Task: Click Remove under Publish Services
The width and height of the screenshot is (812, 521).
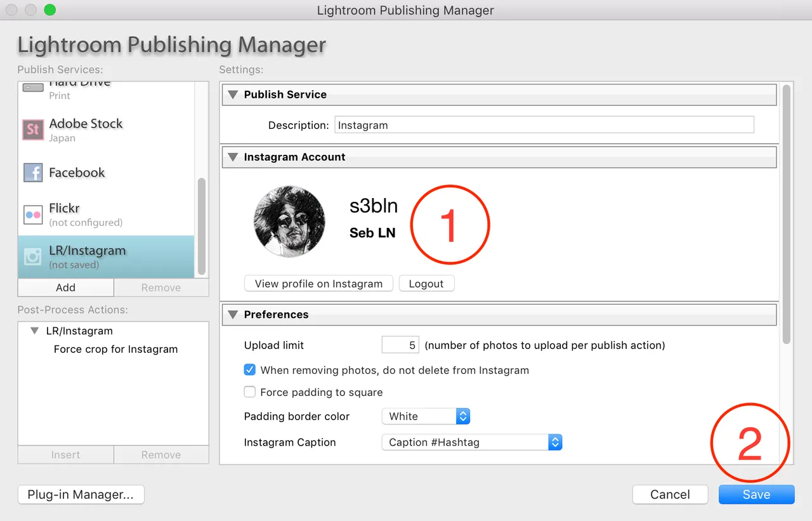Action: (161, 287)
